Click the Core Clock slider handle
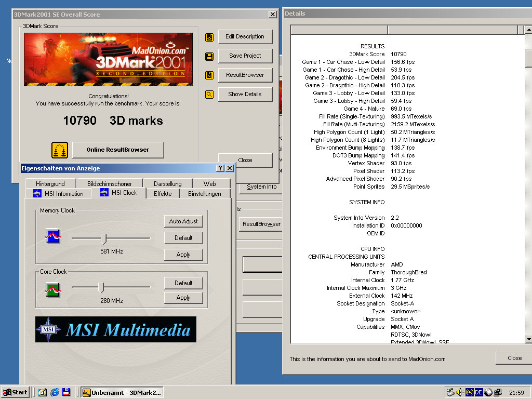This screenshot has width=532, height=399. click(101, 287)
